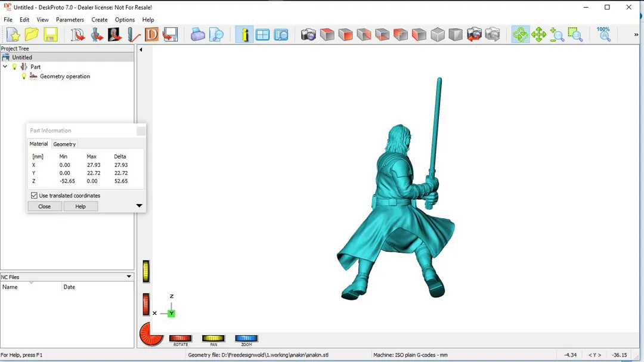644x362 pixels.
Task: Click the first camera view icon
Action: [308, 35]
